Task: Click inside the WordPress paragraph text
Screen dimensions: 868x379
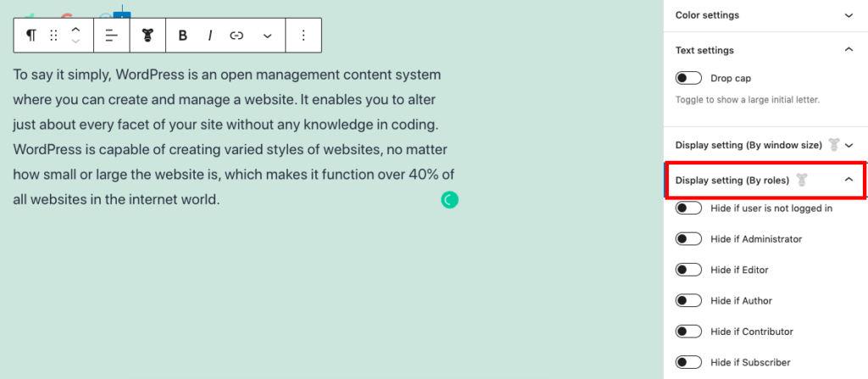Action: pos(234,137)
